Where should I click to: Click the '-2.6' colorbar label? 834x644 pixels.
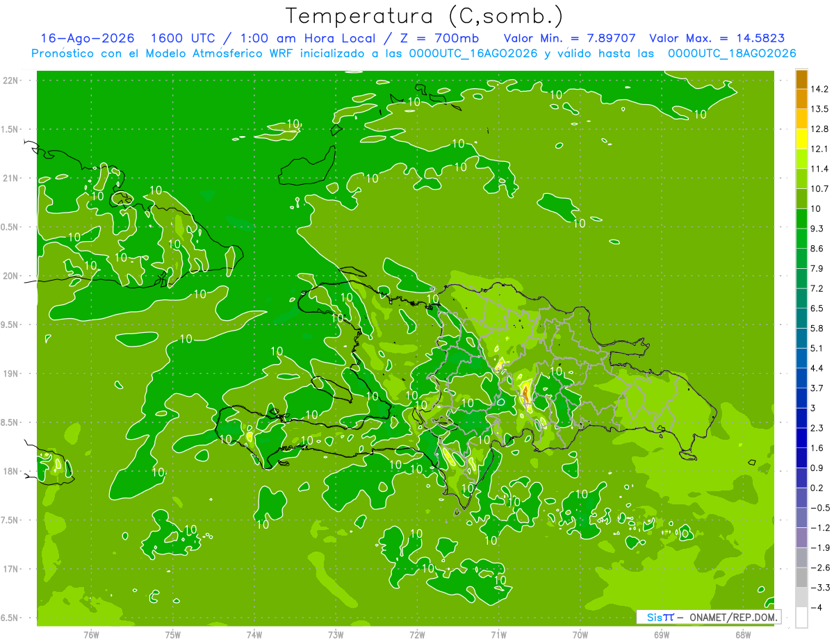click(x=819, y=568)
